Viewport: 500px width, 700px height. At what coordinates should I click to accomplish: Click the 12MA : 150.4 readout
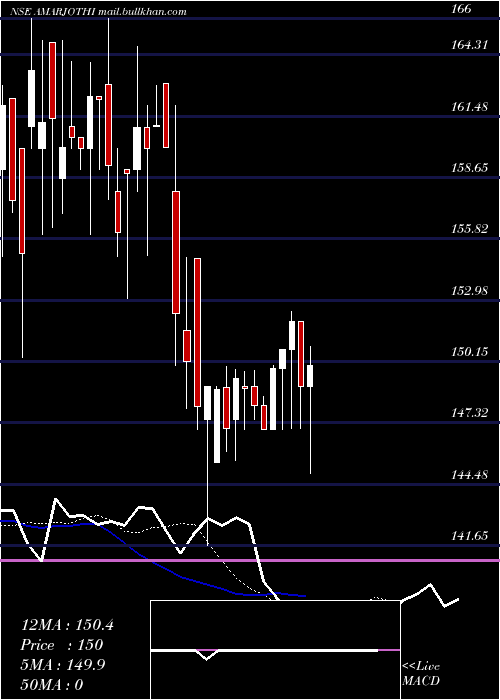coord(67,625)
